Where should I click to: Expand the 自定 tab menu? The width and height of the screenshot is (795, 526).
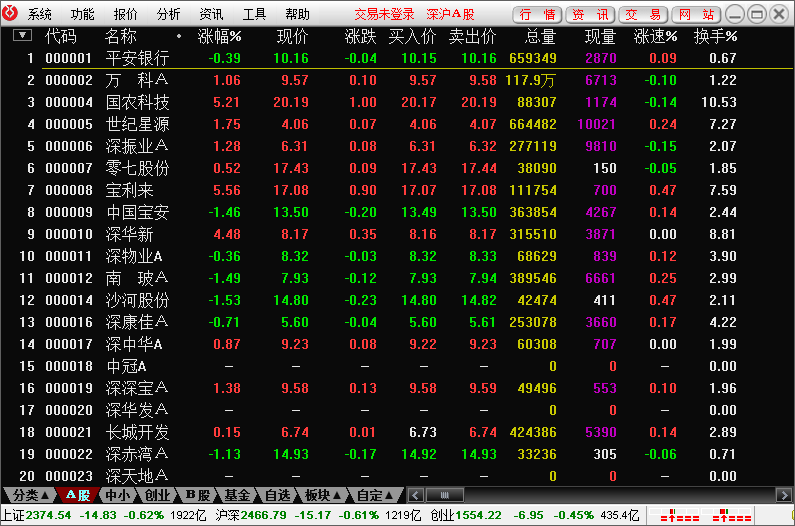pos(375,495)
